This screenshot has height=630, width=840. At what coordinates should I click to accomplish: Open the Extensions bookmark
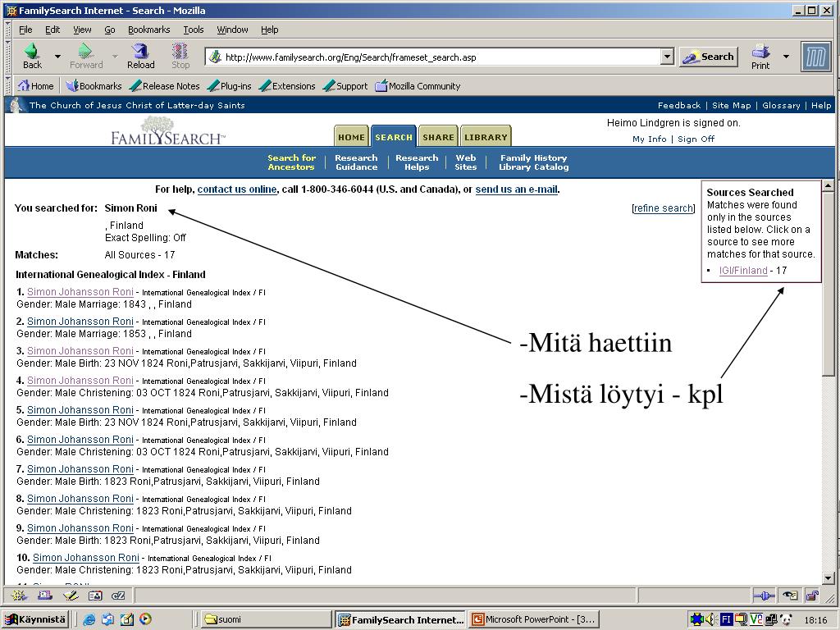(287, 85)
